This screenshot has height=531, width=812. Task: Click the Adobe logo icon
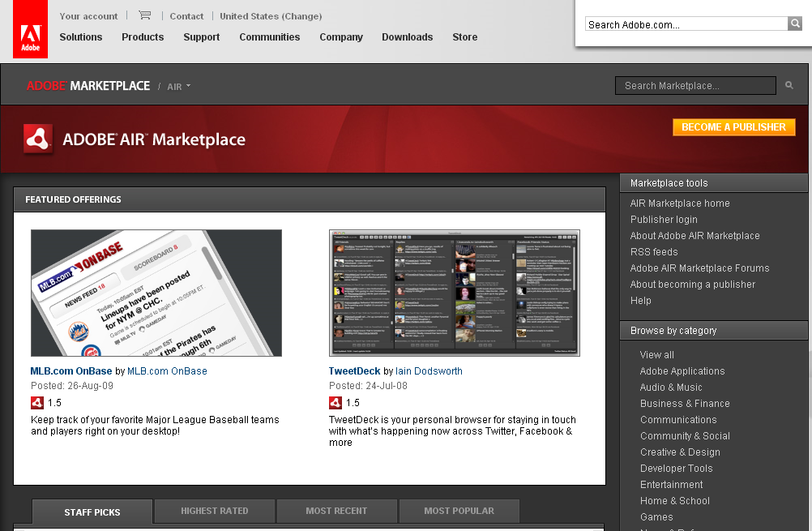[30, 29]
